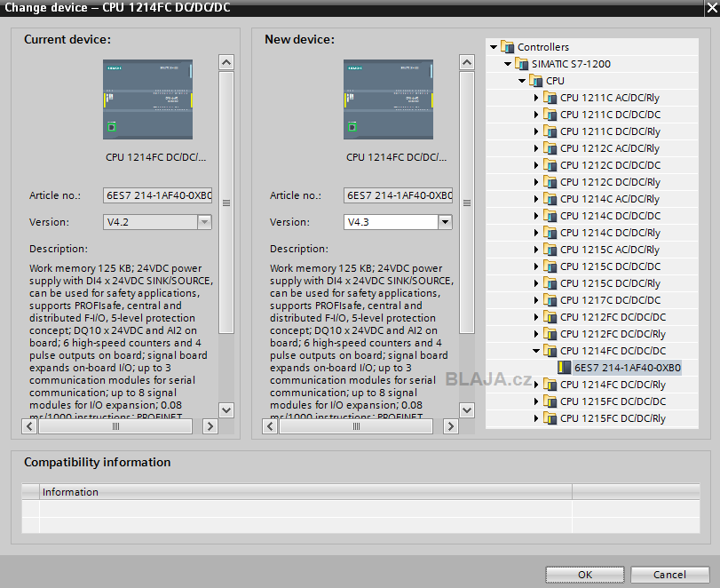Click the CPU 1215FC DC/DC/Rly folder icon
The image size is (720, 588).
pyautogui.click(x=550, y=418)
